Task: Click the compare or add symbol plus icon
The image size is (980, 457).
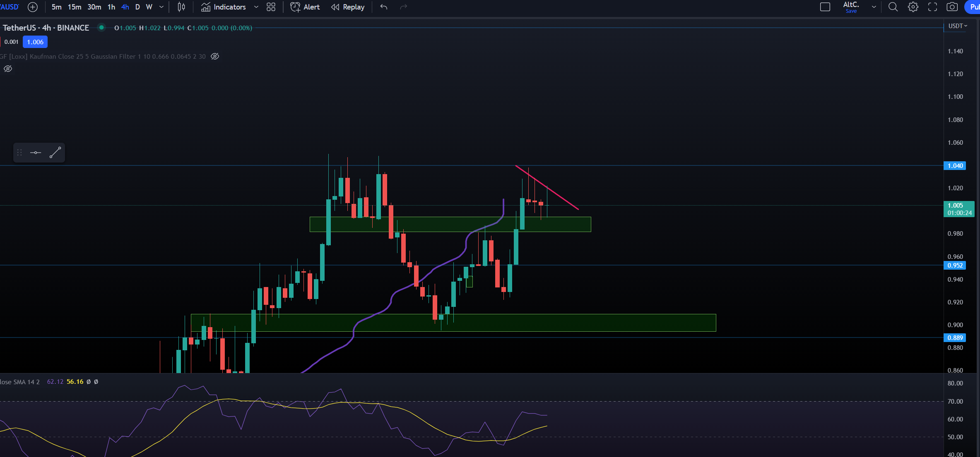Action: [33, 7]
